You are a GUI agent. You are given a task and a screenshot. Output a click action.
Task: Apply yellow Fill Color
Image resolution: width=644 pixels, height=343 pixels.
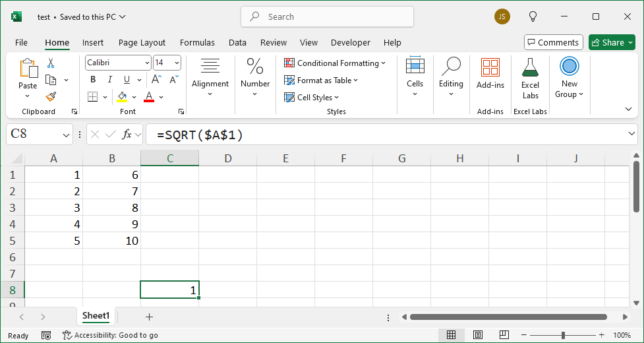(x=122, y=97)
